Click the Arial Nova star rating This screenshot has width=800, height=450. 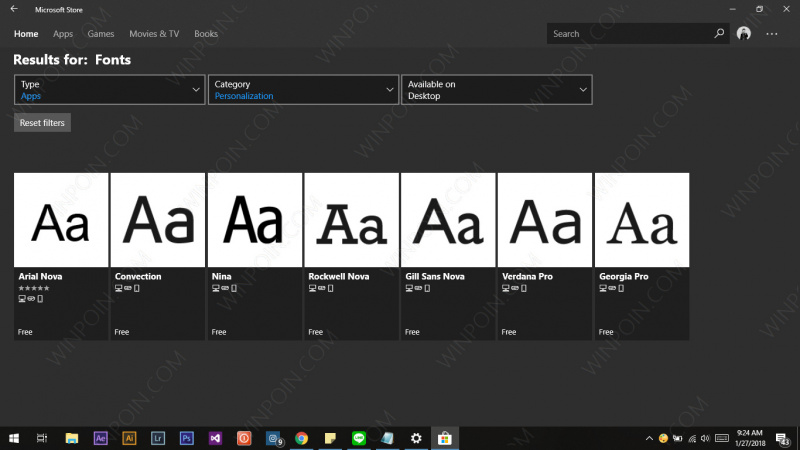(34, 288)
